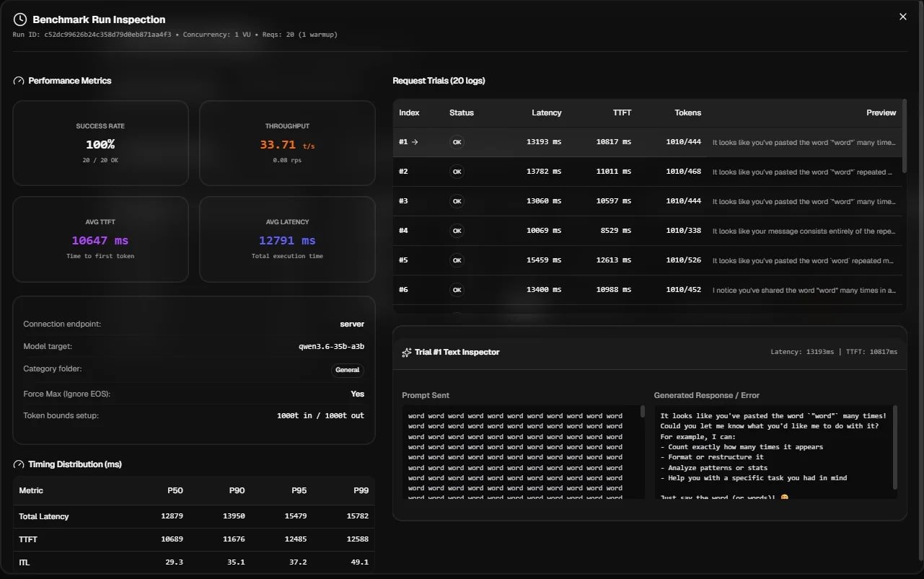Click the Trial #1 Text Inspector title
Screen dimensions: 924x579
(457, 353)
